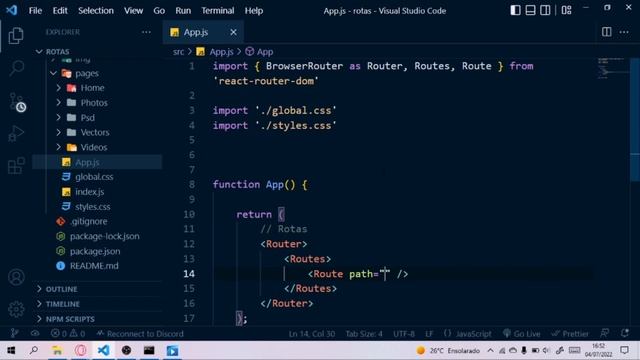
Task: Open the Manage gear icon
Action: tap(16, 309)
